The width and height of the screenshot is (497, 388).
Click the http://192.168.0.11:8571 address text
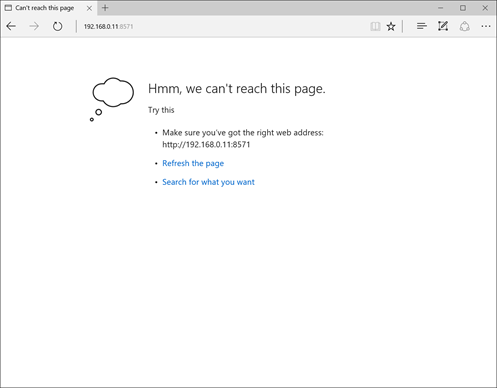click(x=206, y=144)
